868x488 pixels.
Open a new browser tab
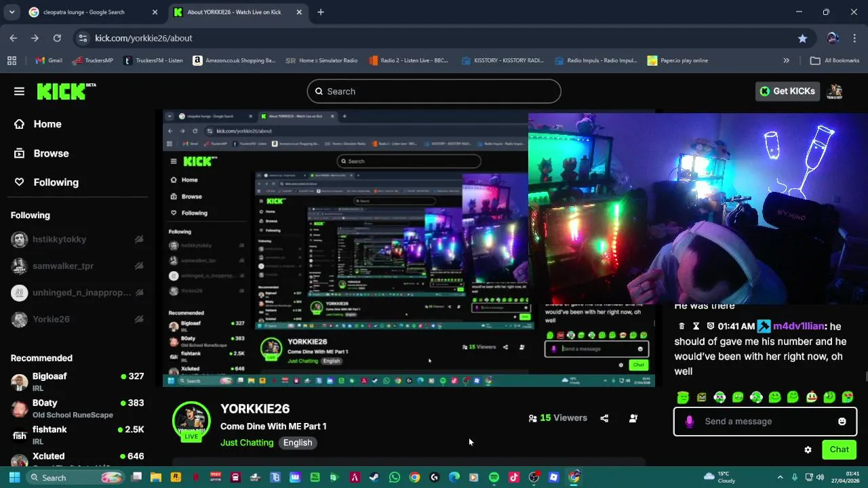pos(321,12)
